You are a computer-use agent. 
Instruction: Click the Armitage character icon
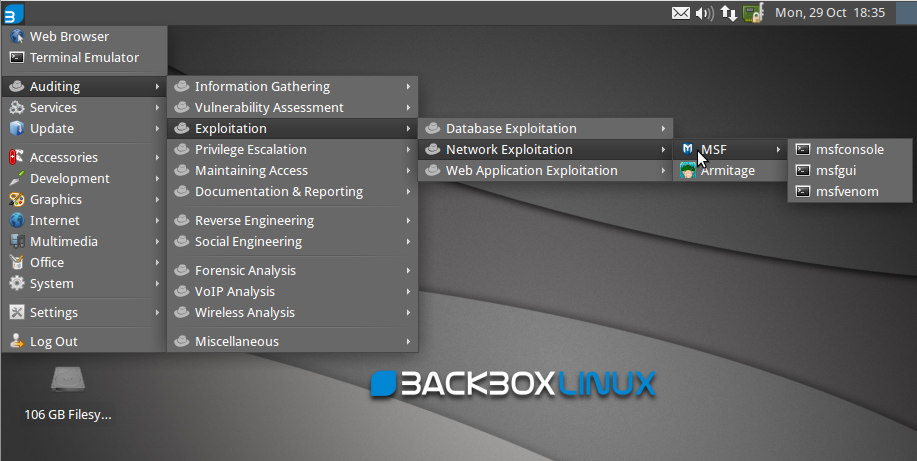click(x=688, y=170)
